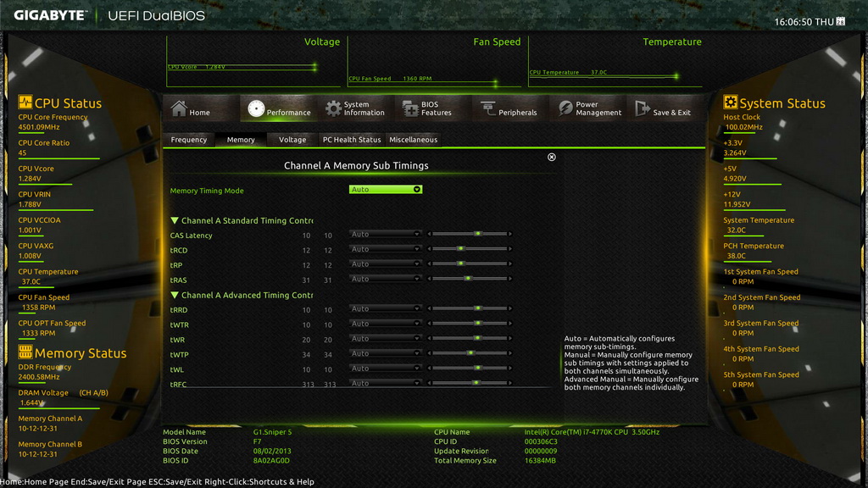Switch to the Voltage tab
Screen dimensions: 868x488
point(292,140)
